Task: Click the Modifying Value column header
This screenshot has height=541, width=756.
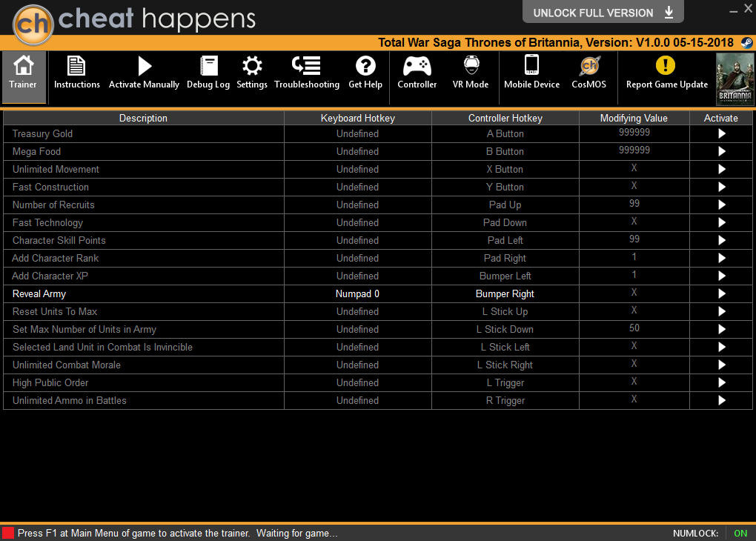Action: [x=634, y=118]
